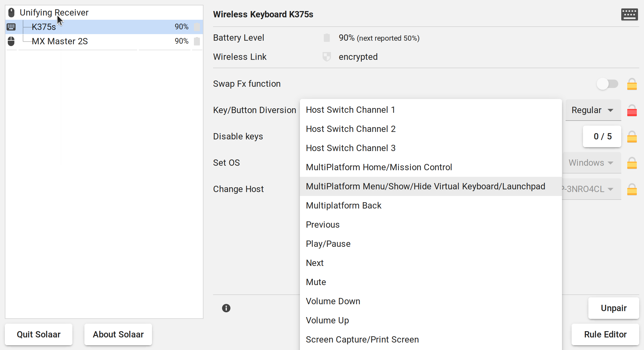Open the Rule Editor
Viewport: 644px width, 350px height.
605,334
